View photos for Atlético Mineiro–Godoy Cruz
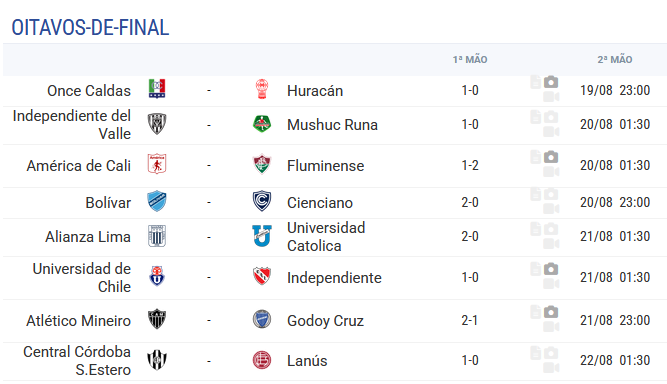The height and width of the screenshot is (384, 667). click(551, 312)
